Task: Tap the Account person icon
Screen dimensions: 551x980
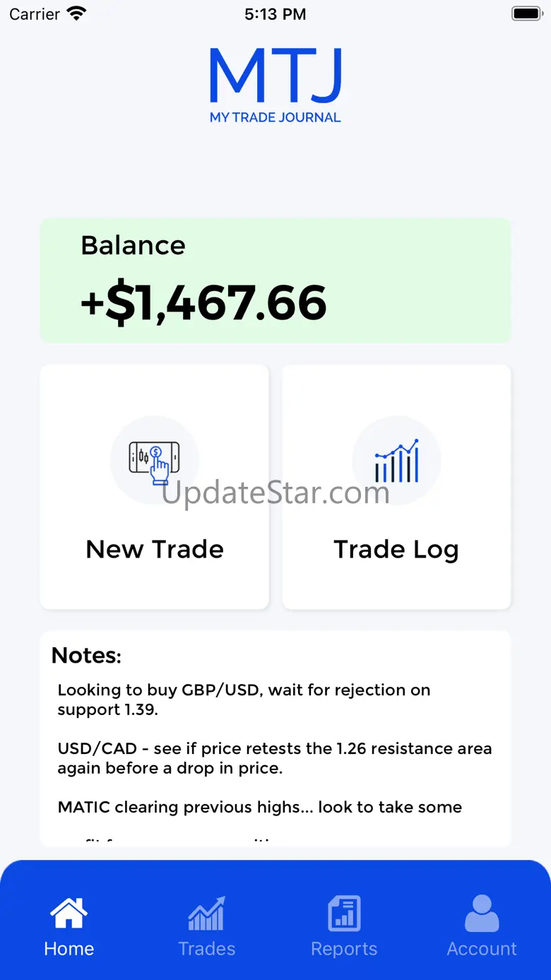Action: (x=482, y=913)
